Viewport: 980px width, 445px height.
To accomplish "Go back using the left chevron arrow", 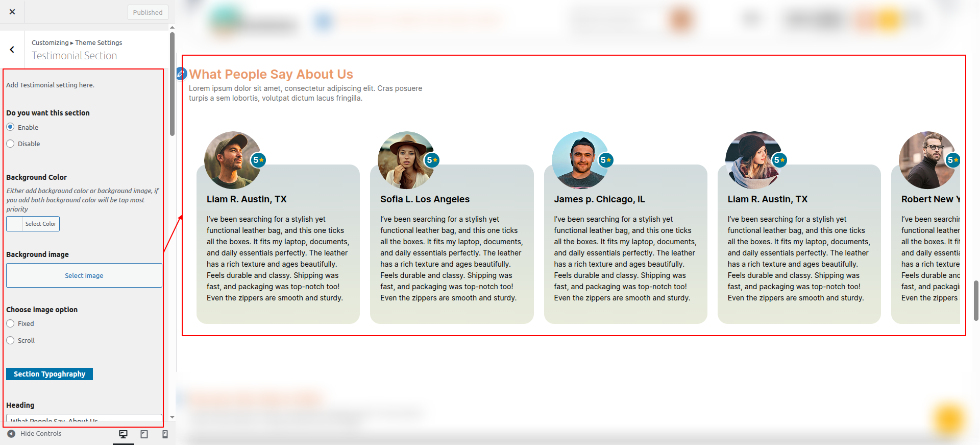I will 12,50.
